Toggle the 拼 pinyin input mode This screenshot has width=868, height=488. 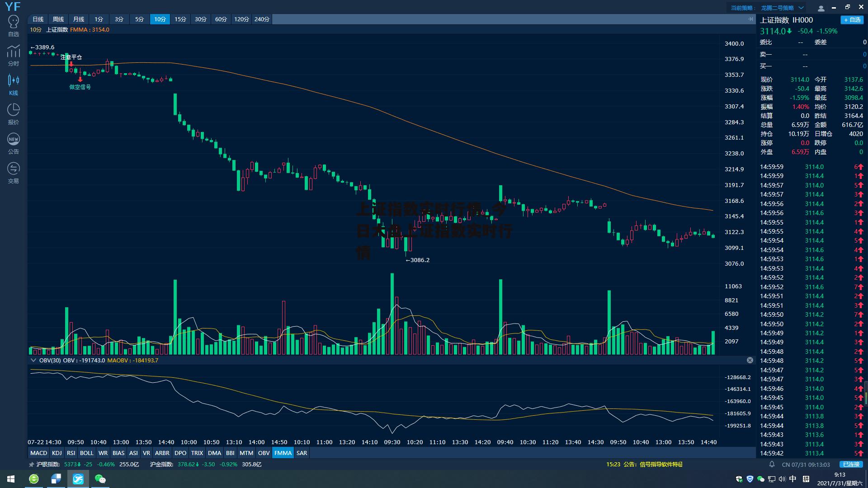(x=806, y=479)
